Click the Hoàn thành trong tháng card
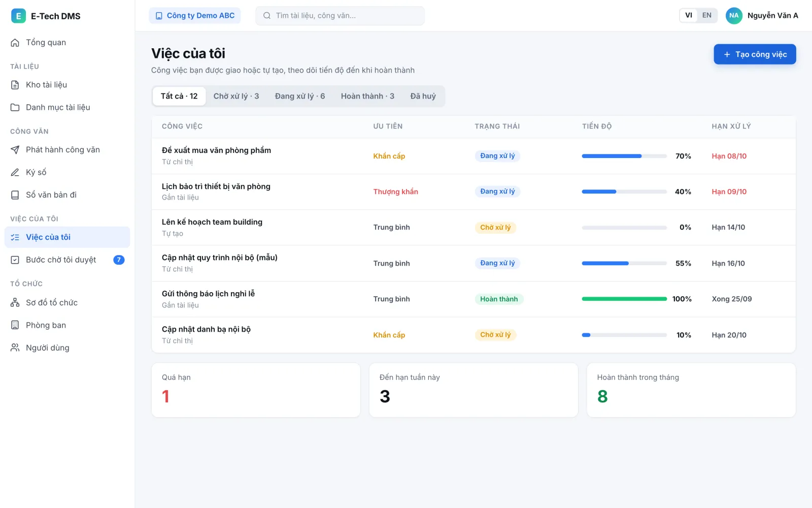812x508 pixels. coord(691,390)
